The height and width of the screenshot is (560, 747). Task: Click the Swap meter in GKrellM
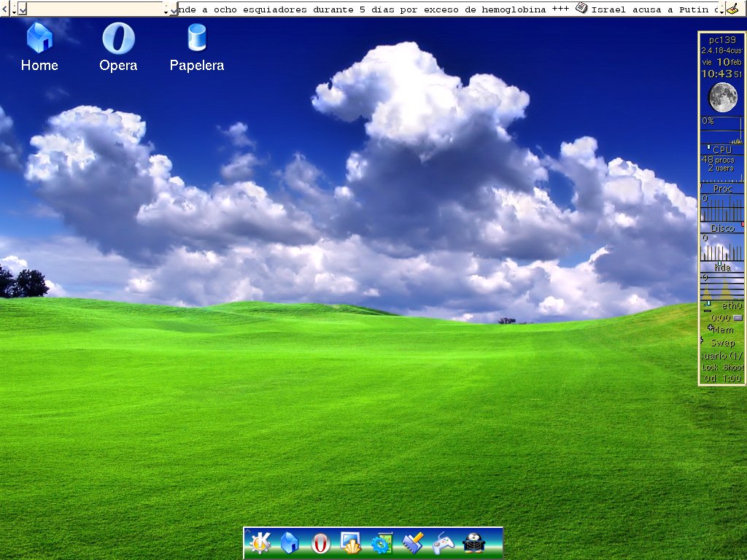click(x=722, y=343)
